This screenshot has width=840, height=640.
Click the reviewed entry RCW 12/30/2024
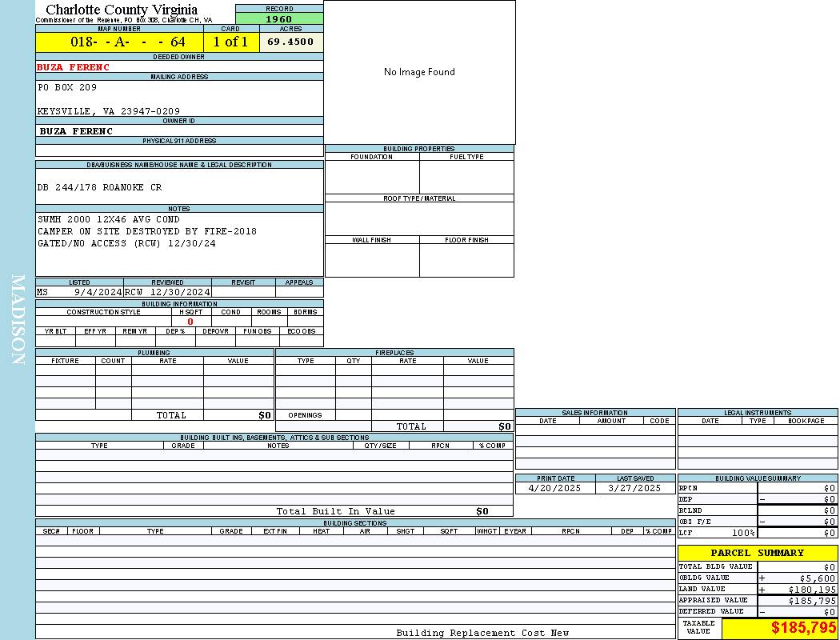[168, 292]
